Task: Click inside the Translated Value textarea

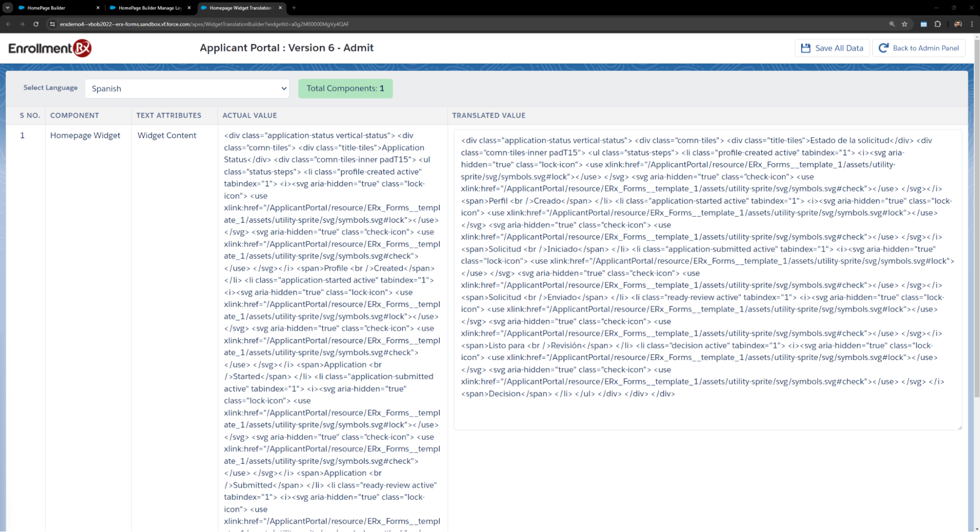Action: (707, 411)
